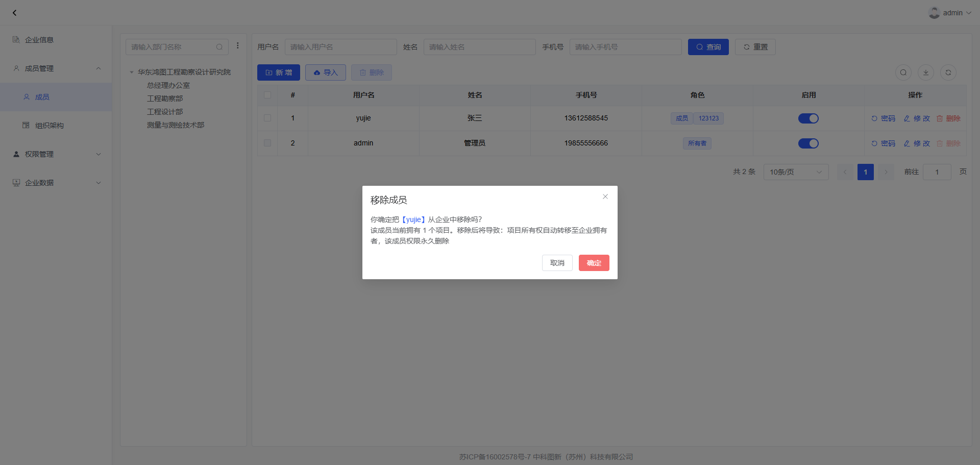Click 取消 to cancel the removal

click(557, 263)
